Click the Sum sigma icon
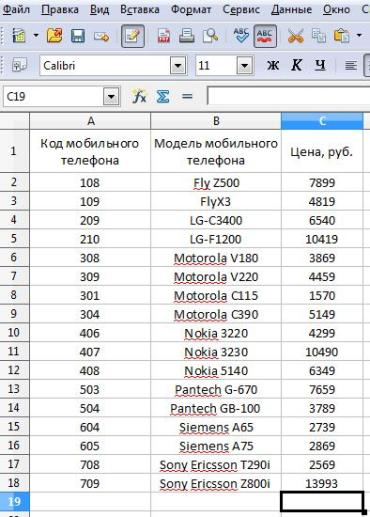370x517 pixels. (x=163, y=97)
